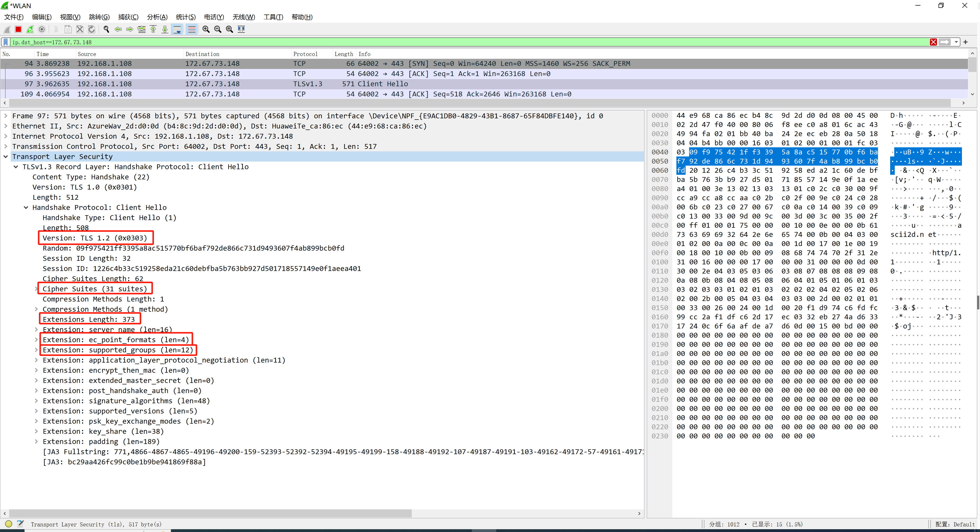
Task: Click the packet list horizontal scrollbar
Action: (480, 103)
